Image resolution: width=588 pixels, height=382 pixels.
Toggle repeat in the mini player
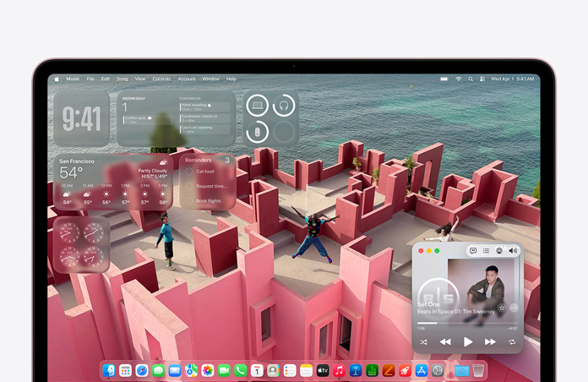click(x=512, y=342)
